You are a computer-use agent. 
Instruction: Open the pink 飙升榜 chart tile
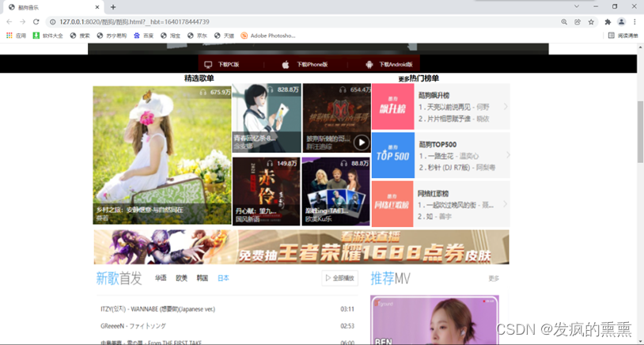pyautogui.click(x=392, y=107)
